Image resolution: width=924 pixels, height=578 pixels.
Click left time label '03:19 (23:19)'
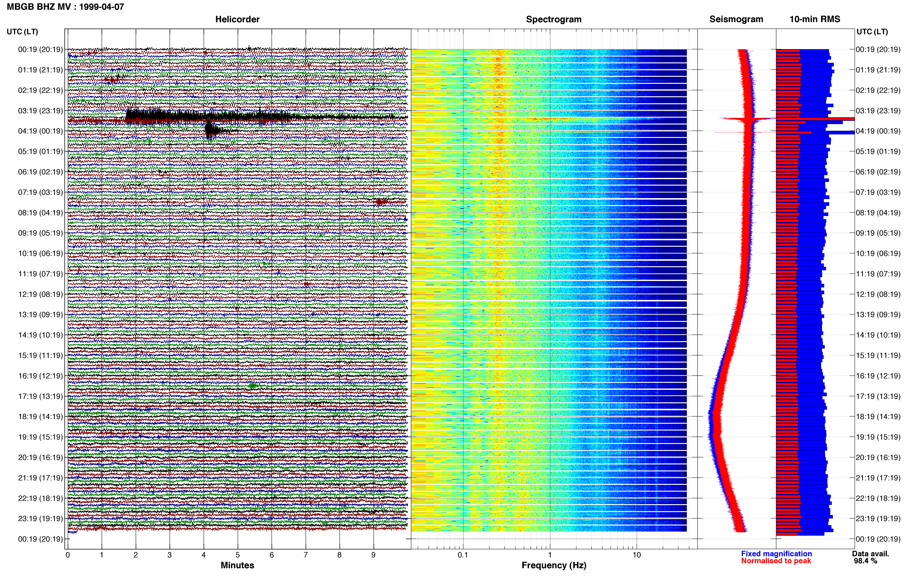(41, 111)
